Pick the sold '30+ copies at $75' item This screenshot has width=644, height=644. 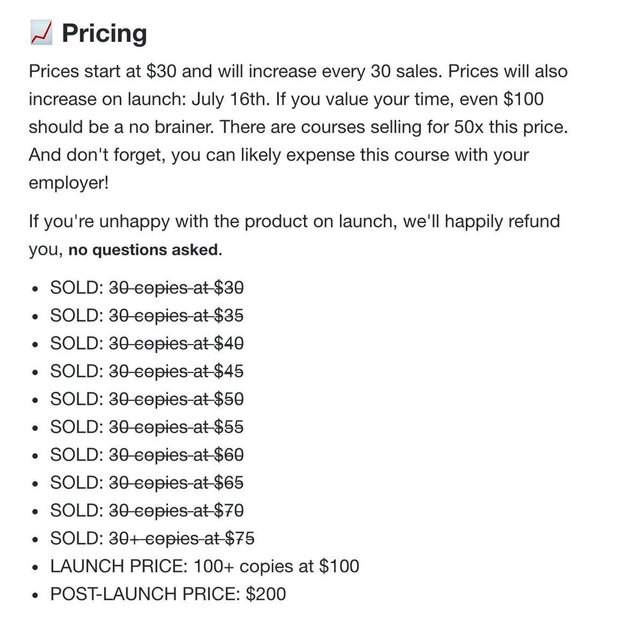click(182, 538)
